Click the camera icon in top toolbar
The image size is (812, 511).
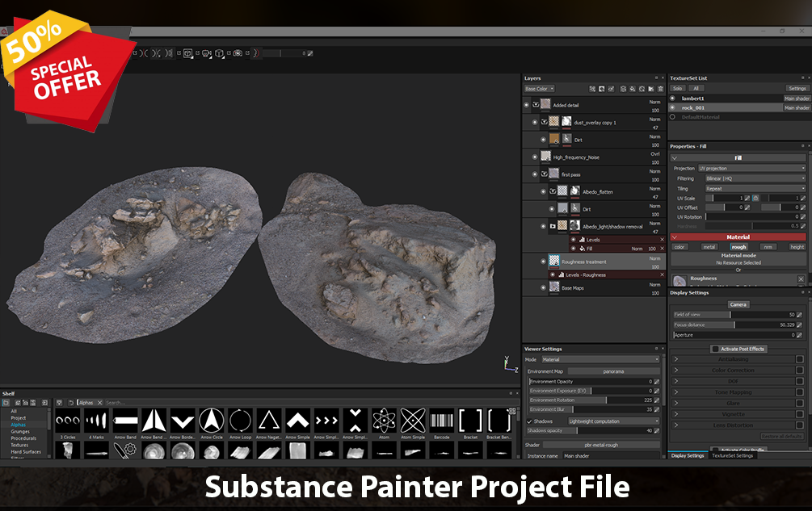[238, 52]
